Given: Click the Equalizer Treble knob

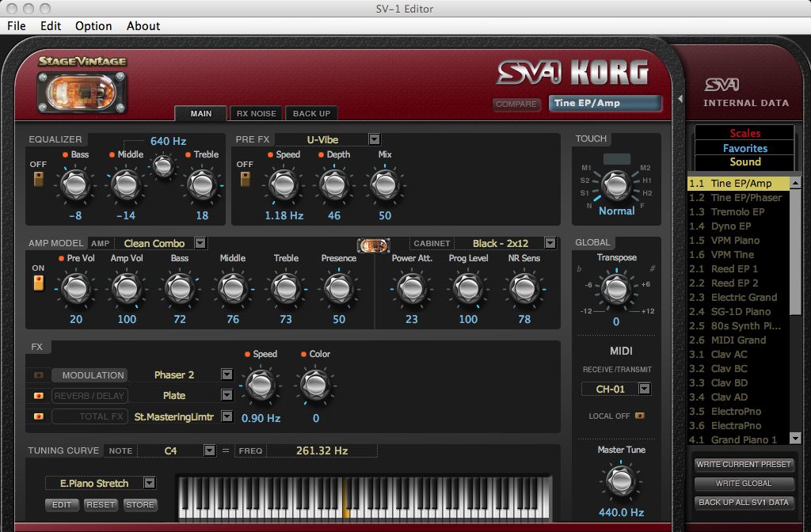Looking at the screenshot, I should click(x=202, y=184).
